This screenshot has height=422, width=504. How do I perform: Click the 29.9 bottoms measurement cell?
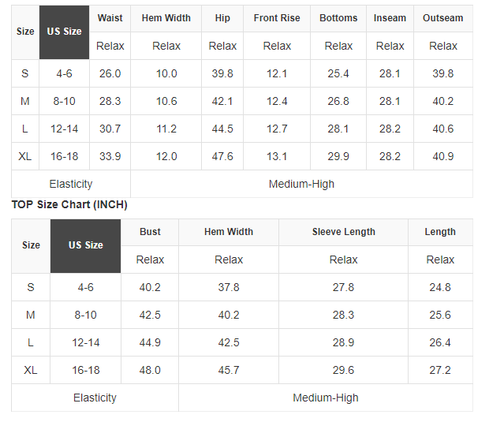tap(338, 156)
